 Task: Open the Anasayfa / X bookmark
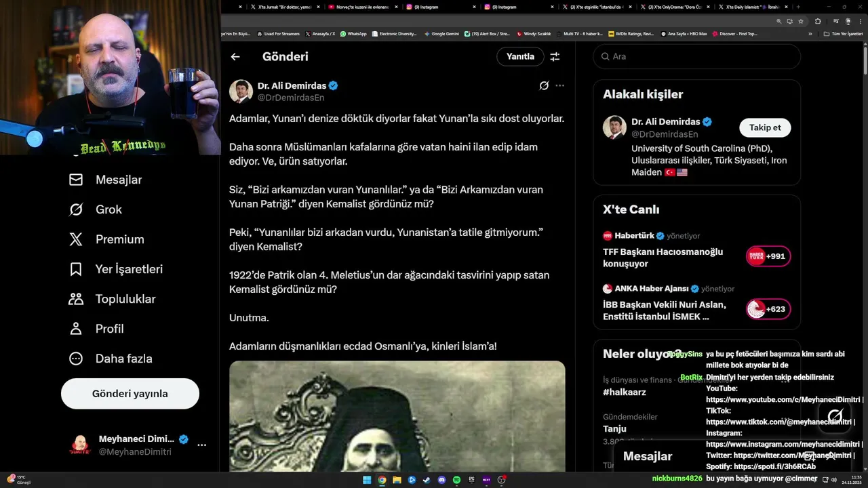[x=320, y=33]
